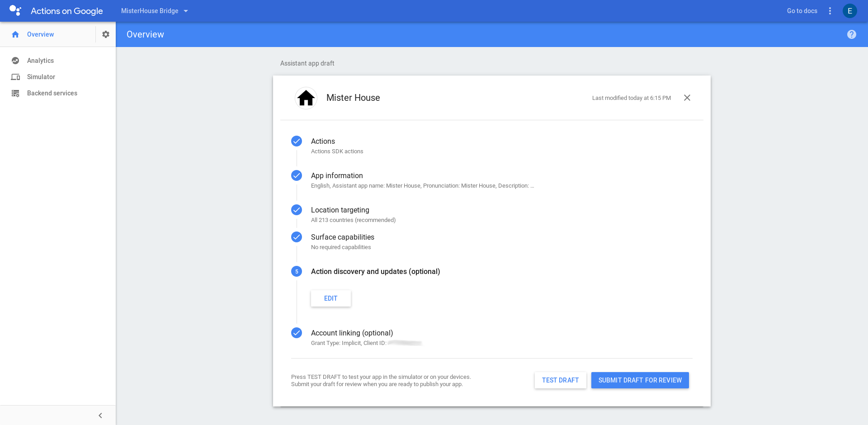Click the App information step checkmark
The height and width of the screenshot is (425, 868).
tap(297, 175)
